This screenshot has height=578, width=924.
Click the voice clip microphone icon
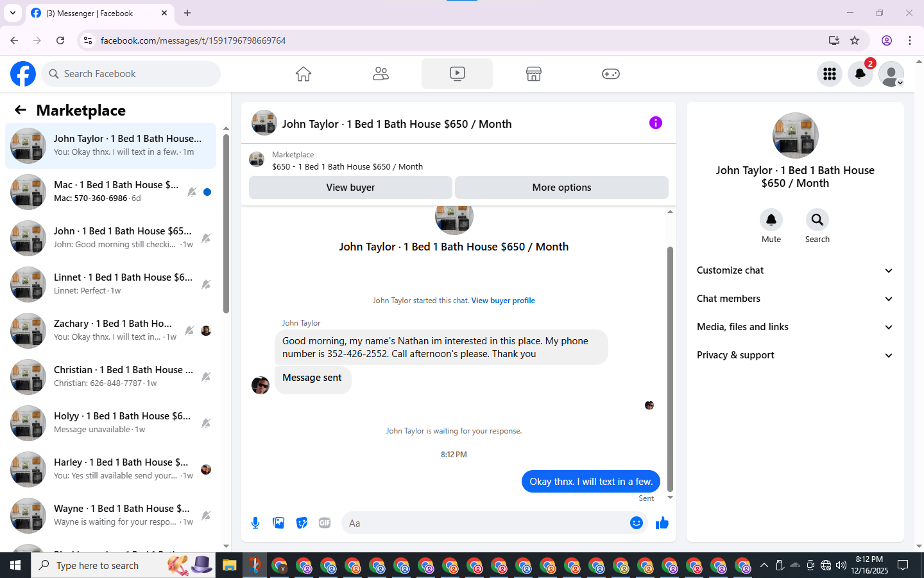click(x=255, y=523)
